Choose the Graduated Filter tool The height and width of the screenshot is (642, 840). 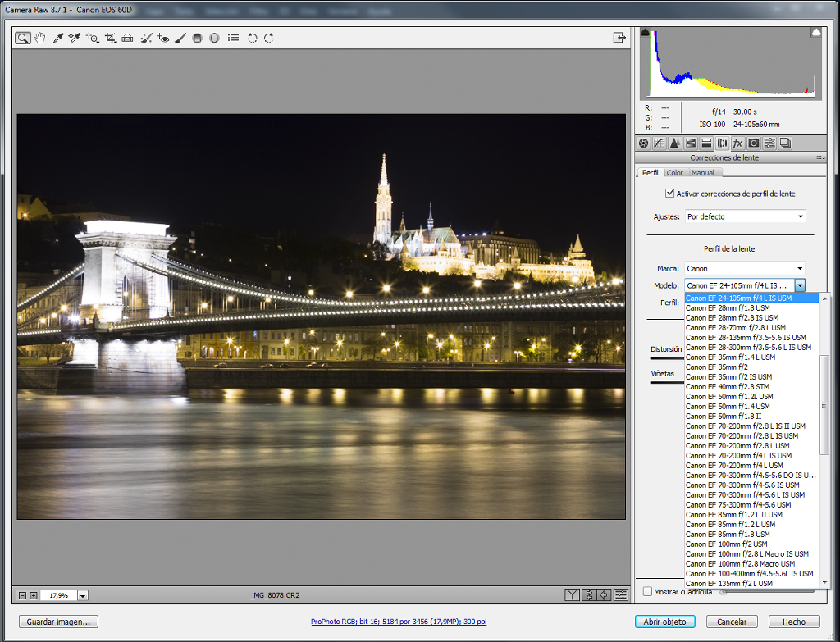[197, 38]
